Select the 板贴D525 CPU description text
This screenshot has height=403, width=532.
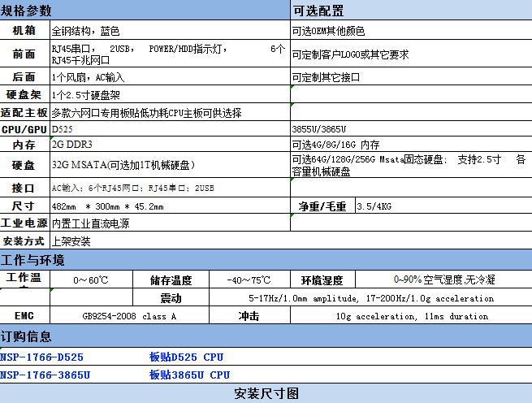click(186, 357)
